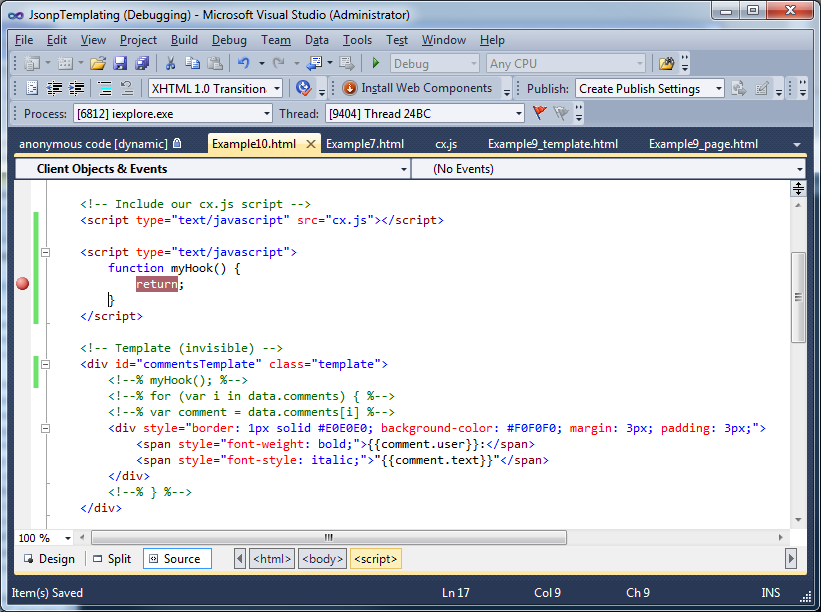This screenshot has width=821, height=612.
Task: Click the Find in Files binoculars icon
Action: pos(666,63)
